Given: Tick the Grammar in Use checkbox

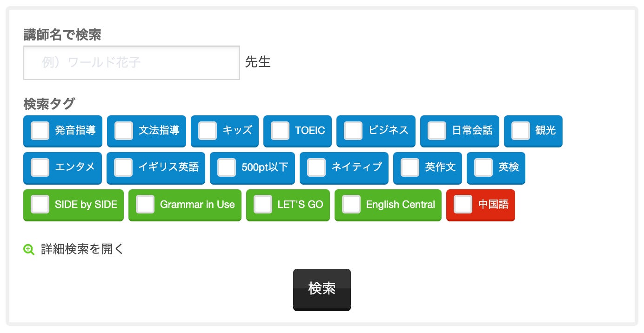Looking at the screenshot, I should tap(145, 204).
